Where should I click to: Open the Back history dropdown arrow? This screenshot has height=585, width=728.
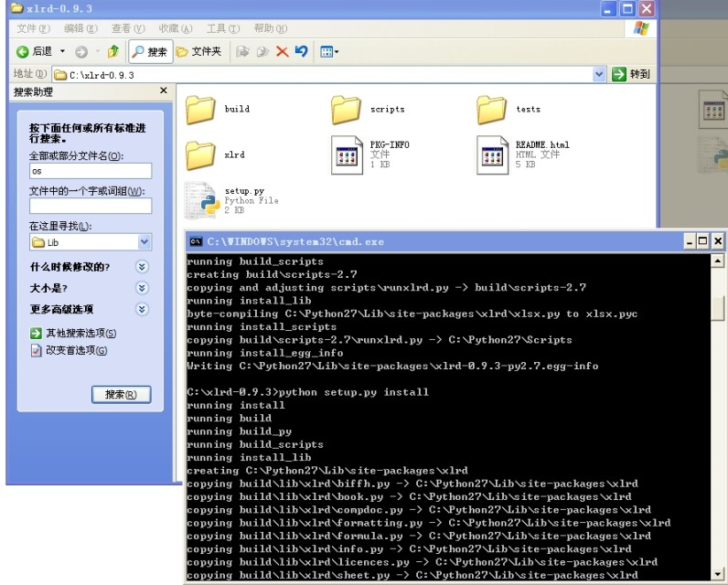[x=62, y=51]
